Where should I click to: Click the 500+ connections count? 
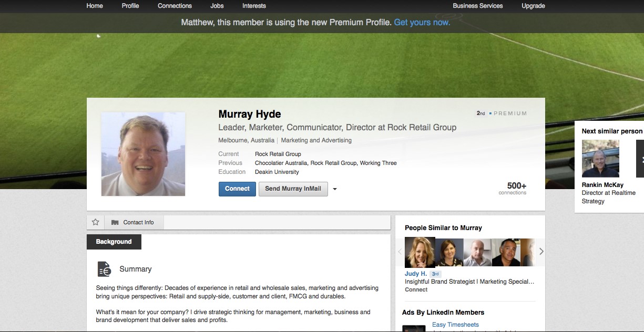point(513,188)
